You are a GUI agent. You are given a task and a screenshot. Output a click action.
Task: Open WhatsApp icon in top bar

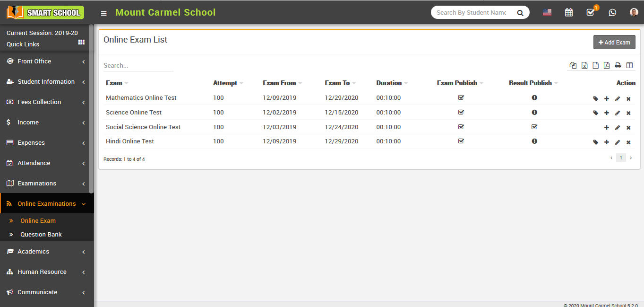[x=612, y=13]
